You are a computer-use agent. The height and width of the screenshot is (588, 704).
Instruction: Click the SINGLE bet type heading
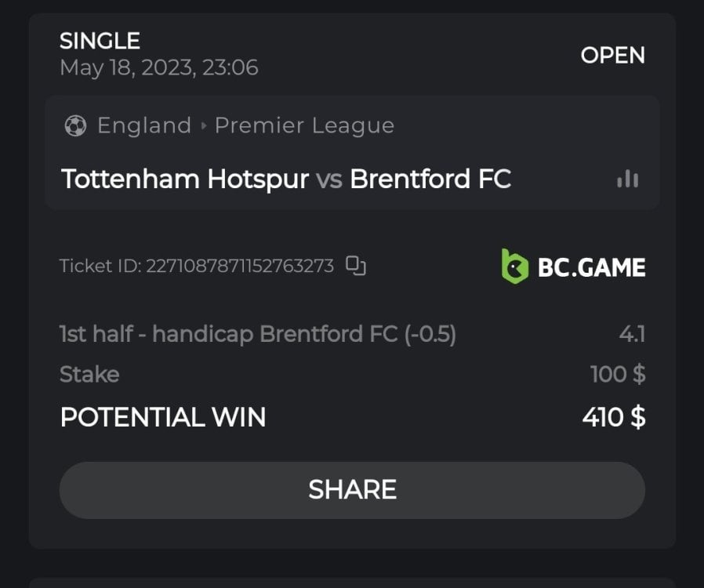tap(100, 41)
